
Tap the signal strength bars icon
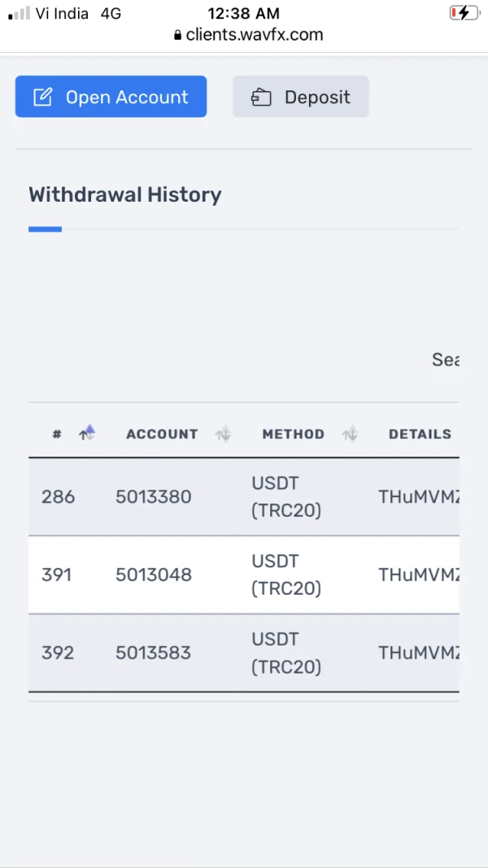19,14
